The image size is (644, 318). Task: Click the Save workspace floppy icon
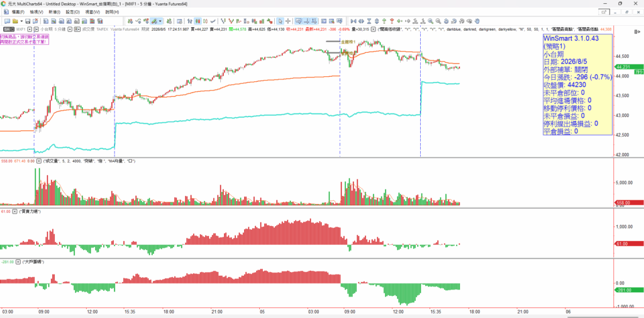(x=28, y=21)
